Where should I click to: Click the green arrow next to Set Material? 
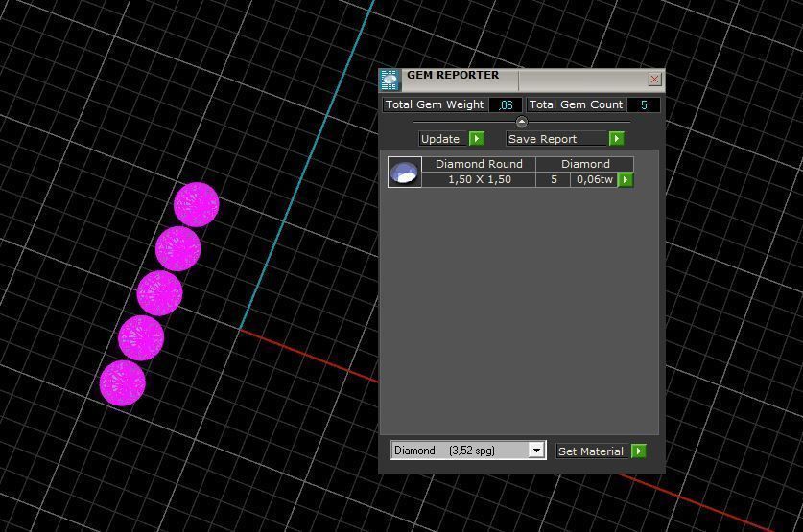tap(639, 451)
